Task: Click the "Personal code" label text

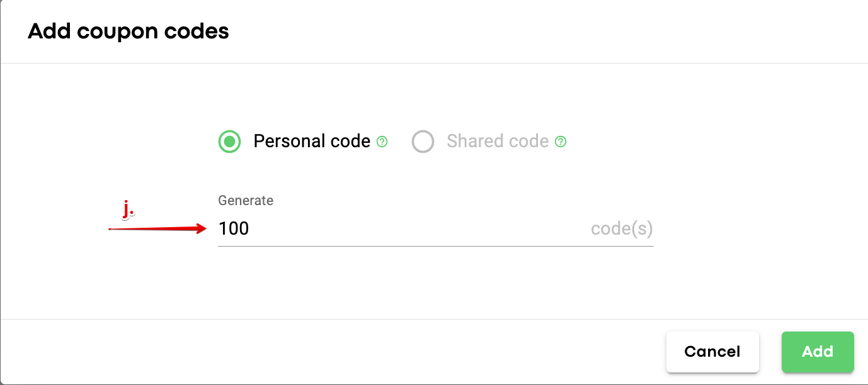Action: point(312,141)
